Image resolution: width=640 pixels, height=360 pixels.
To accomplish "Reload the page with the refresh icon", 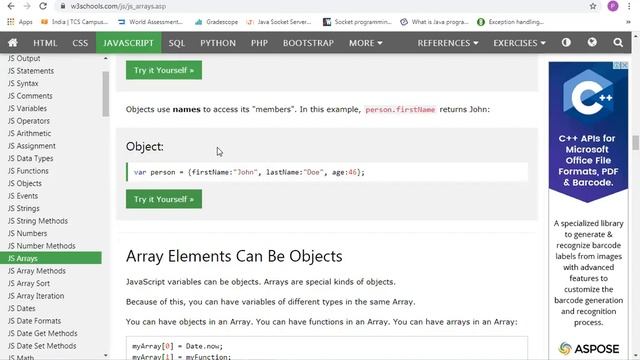I will click(43, 6).
